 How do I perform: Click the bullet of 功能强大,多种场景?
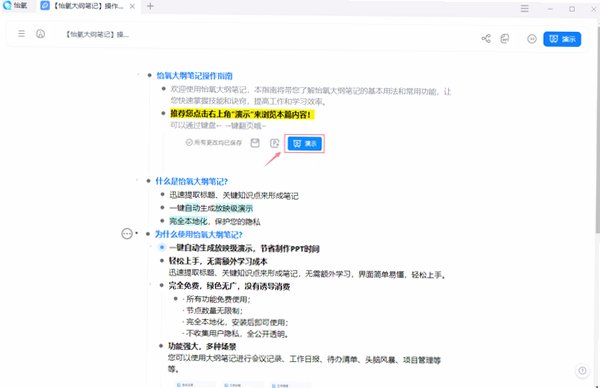pyautogui.click(x=161, y=346)
